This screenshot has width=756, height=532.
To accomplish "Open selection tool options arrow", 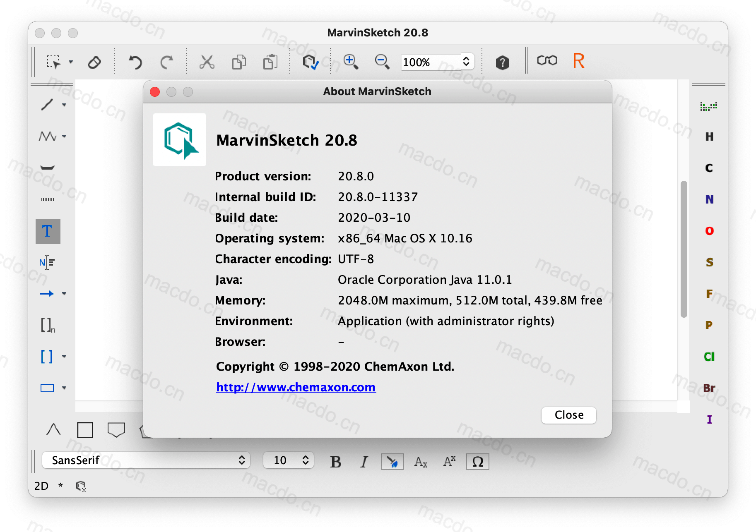I will tap(71, 62).
